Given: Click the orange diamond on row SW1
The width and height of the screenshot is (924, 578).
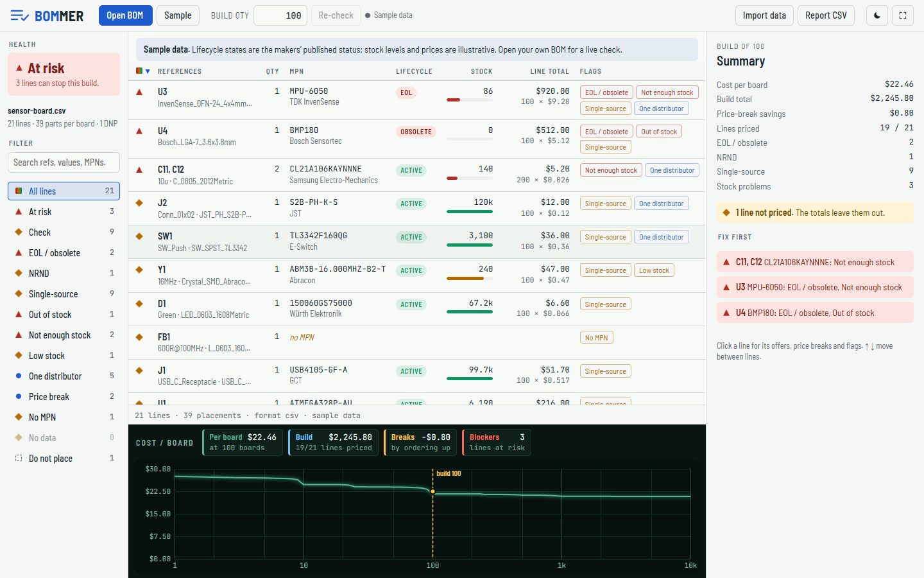Looking at the screenshot, I should tap(139, 236).
